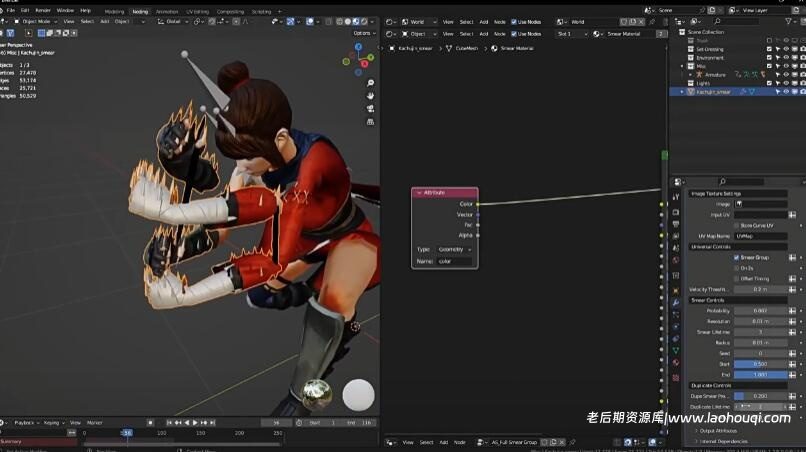Select wireframe viewport shading mode
This screenshot has height=452, width=806.
click(339, 22)
